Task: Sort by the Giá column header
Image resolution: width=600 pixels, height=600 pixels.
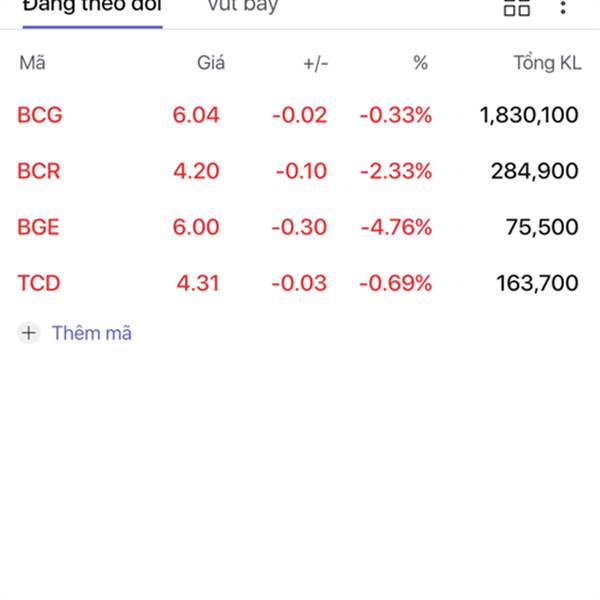Action: pyautogui.click(x=211, y=63)
